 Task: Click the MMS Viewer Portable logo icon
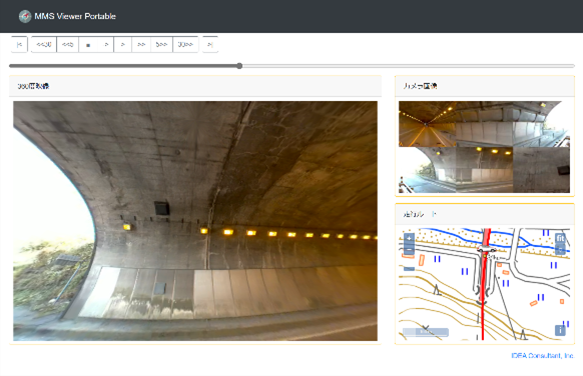click(x=25, y=16)
